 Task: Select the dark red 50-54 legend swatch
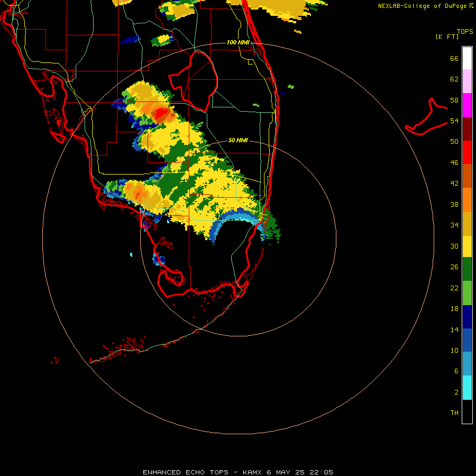pyautogui.click(x=467, y=129)
